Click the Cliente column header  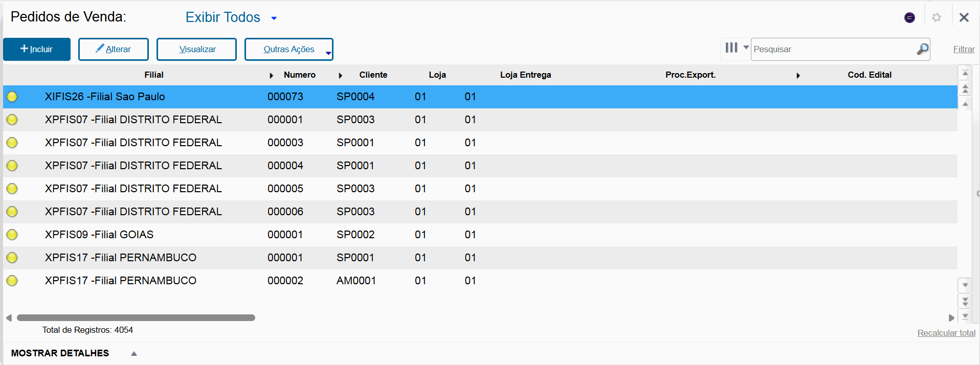373,75
